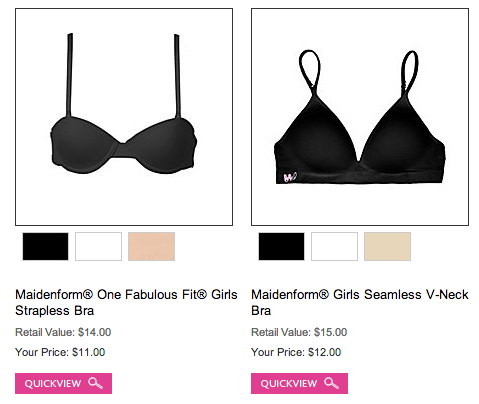Choose the white swatch for the V-Neck Bra
This screenshot has height=404, width=479.
[334, 246]
